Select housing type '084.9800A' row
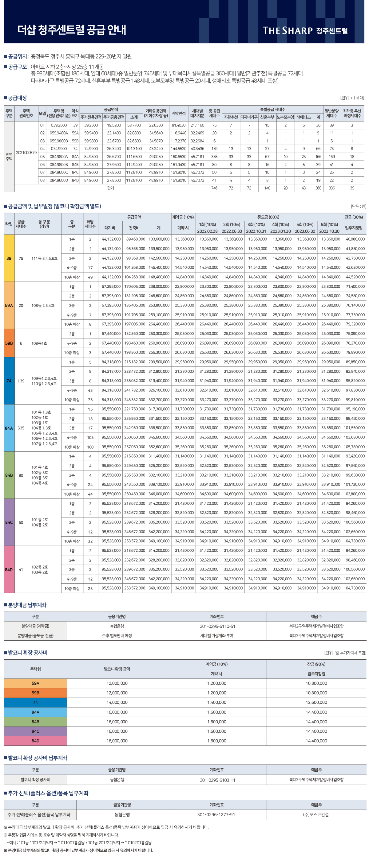Viewport: 369px width, 868px height. click(x=59, y=157)
